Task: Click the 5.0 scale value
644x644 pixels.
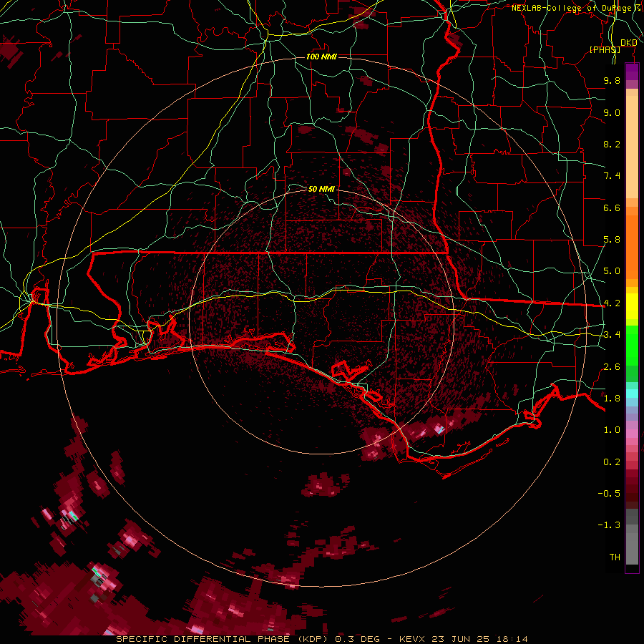Action: pos(612,271)
